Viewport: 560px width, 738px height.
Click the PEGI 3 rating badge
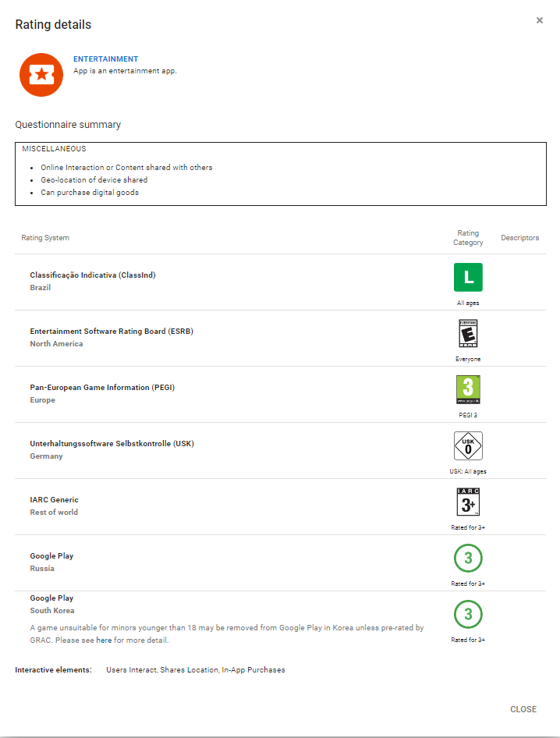pyautogui.click(x=468, y=390)
